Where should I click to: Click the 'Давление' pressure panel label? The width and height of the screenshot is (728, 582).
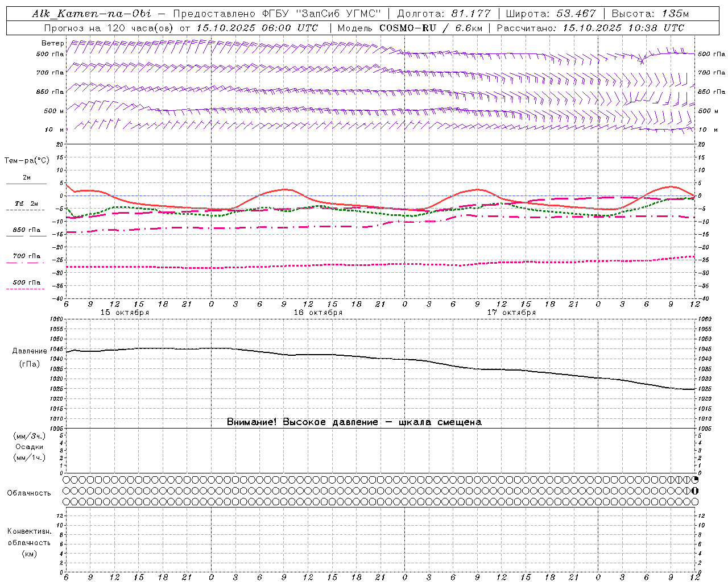[30, 351]
